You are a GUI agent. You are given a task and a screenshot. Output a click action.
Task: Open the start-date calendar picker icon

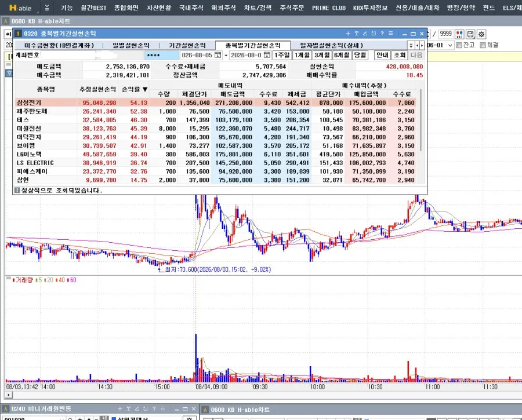pyautogui.click(x=217, y=55)
